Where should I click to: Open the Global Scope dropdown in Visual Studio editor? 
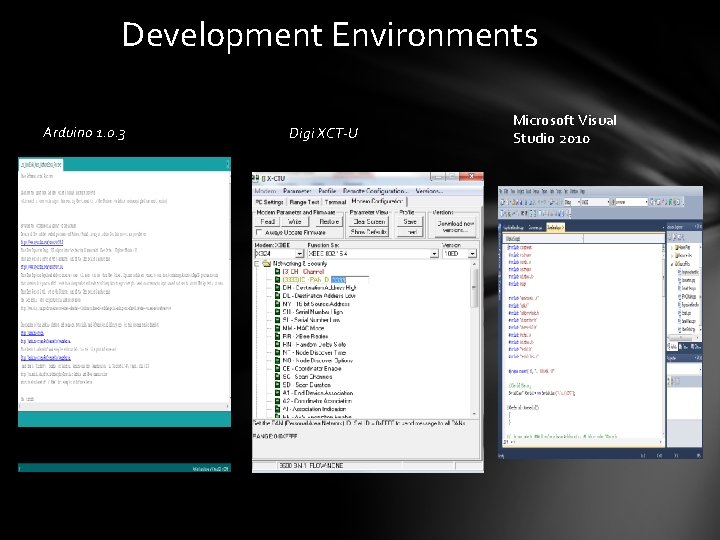[543, 238]
